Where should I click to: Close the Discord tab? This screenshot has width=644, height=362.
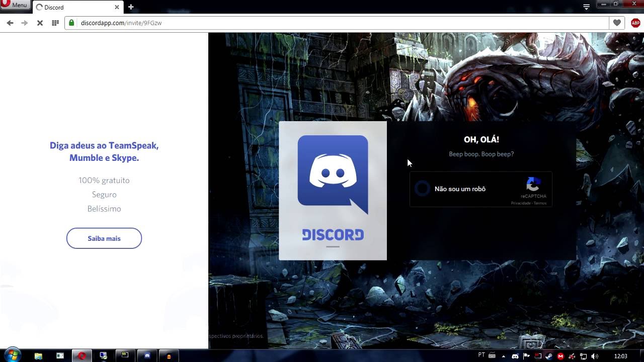click(117, 7)
